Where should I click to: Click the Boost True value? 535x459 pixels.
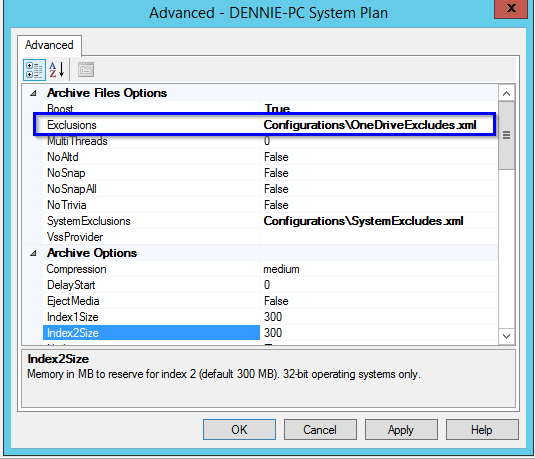[277, 109]
